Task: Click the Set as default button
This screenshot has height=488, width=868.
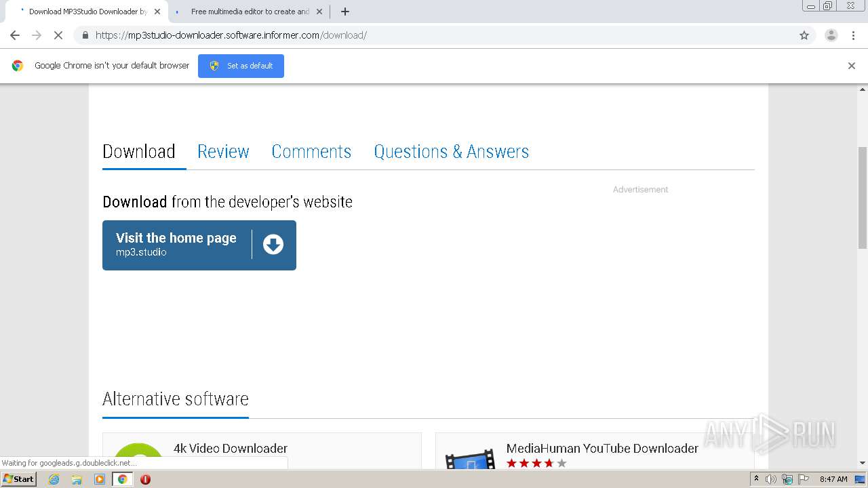Action: 241,66
